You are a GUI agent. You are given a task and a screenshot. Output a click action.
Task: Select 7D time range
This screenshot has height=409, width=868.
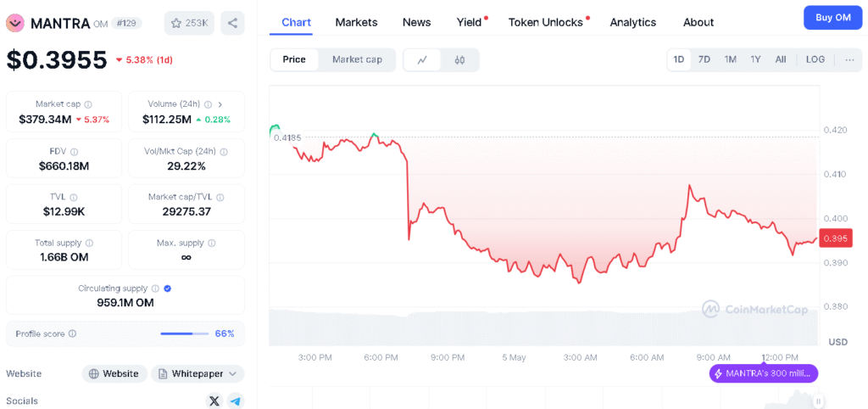(x=704, y=59)
